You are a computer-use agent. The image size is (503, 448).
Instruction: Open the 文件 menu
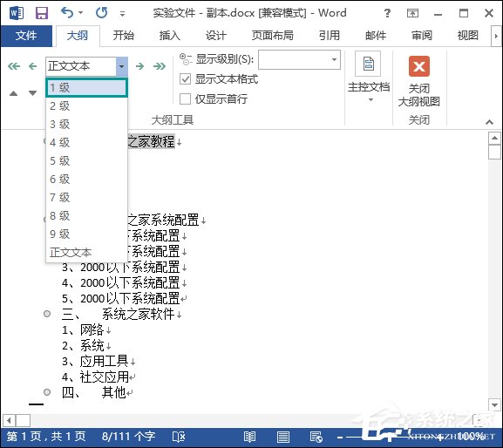[26, 35]
